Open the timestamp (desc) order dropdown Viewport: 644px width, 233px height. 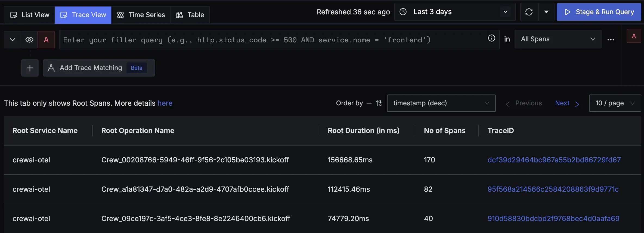pos(441,103)
